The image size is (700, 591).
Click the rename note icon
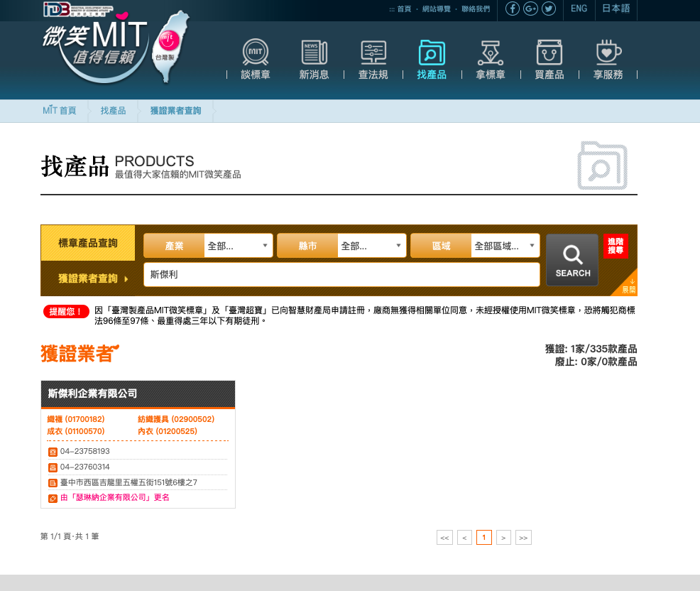coord(53,498)
